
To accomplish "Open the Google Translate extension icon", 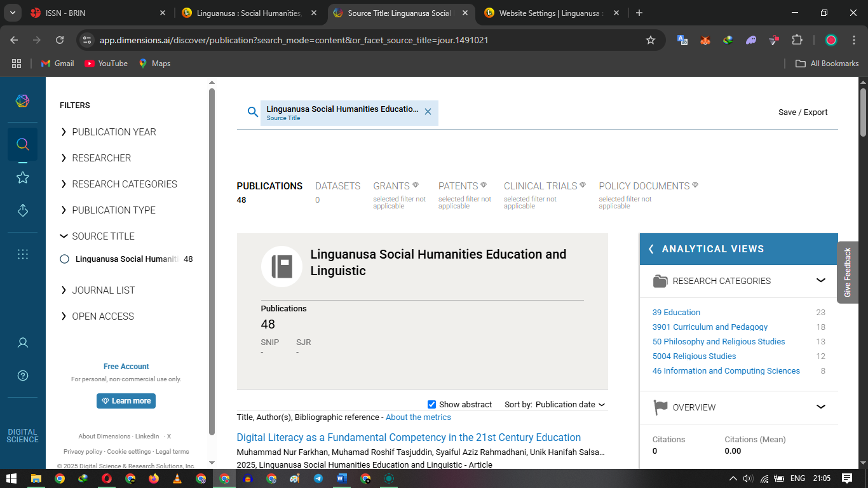I will coord(682,40).
